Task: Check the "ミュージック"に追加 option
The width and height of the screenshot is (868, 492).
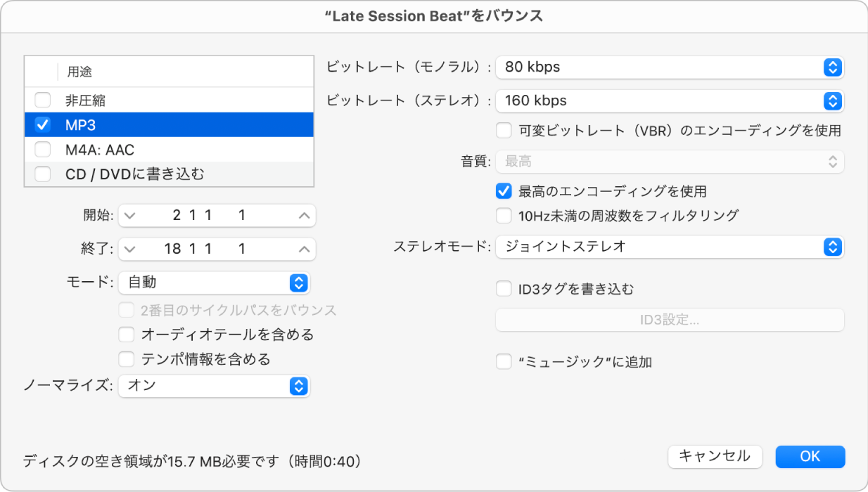Action: pyautogui.click(x=504, y=361)
